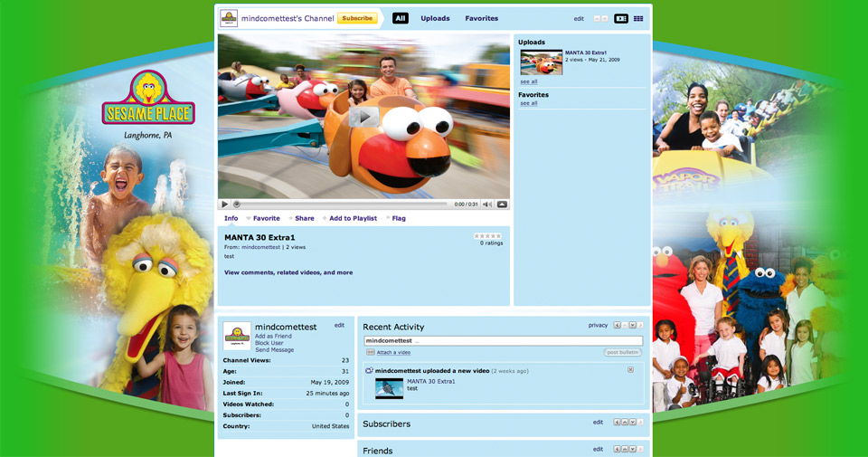Move the Subscribers module up
Image resolution: width=868 pixels, height=457 pixels.
pyautogui.click(x=625, y=422)
